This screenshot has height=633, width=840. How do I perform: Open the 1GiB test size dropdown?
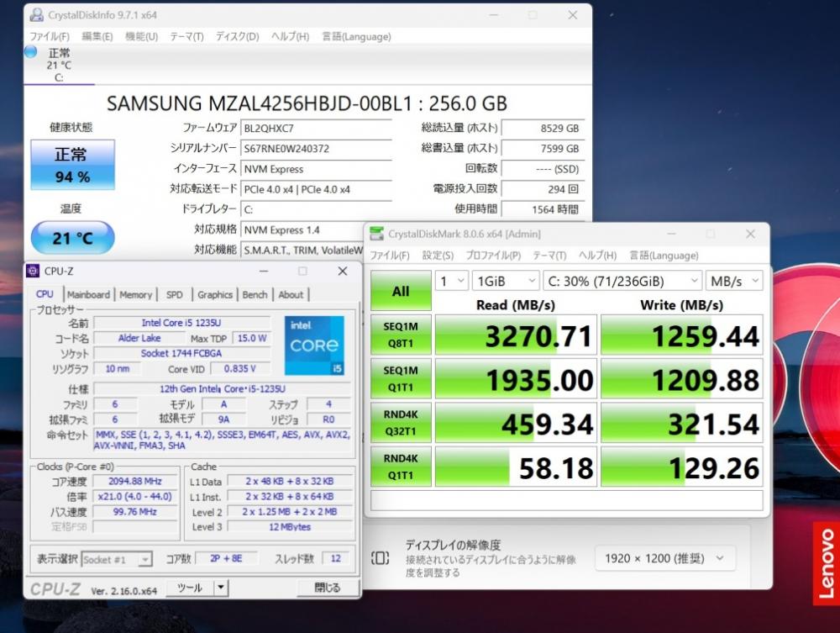506,281
